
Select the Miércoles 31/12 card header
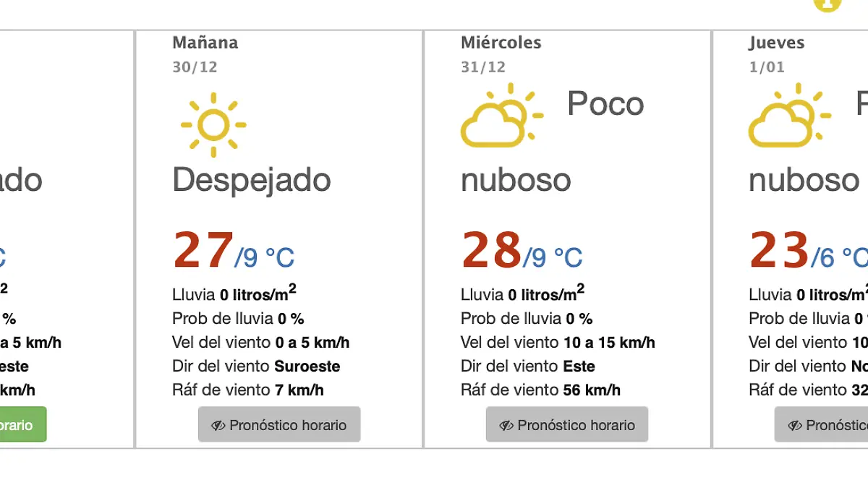click(x=501, y=42)
